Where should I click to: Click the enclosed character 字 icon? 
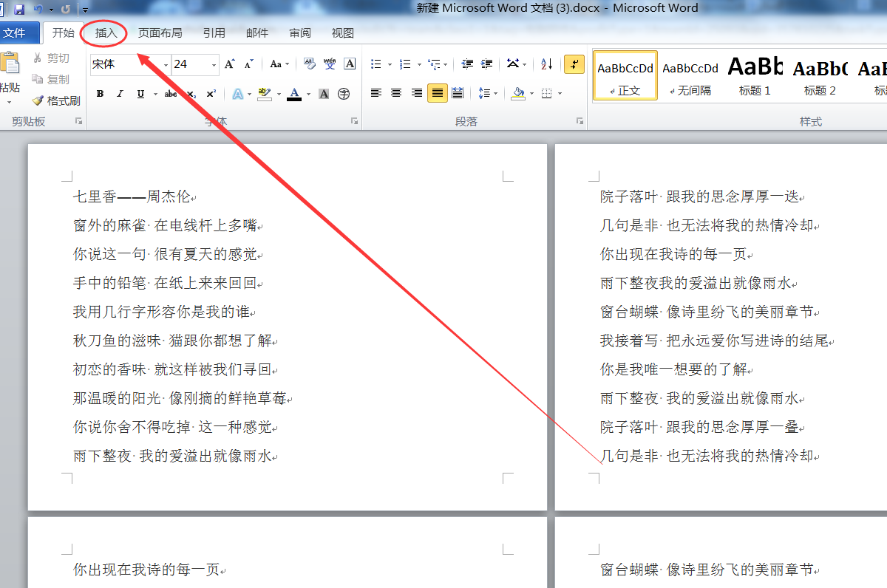(x=344, y=94)
